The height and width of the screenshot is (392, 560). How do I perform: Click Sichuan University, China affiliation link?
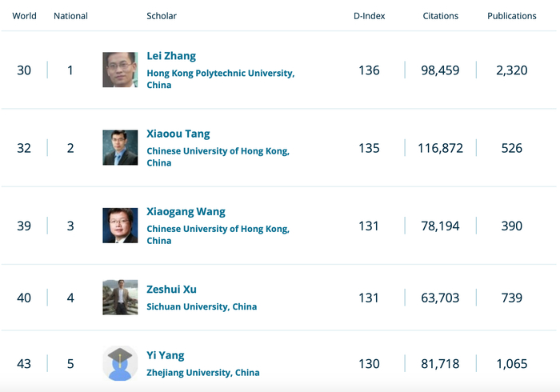(x=202, y=306)
